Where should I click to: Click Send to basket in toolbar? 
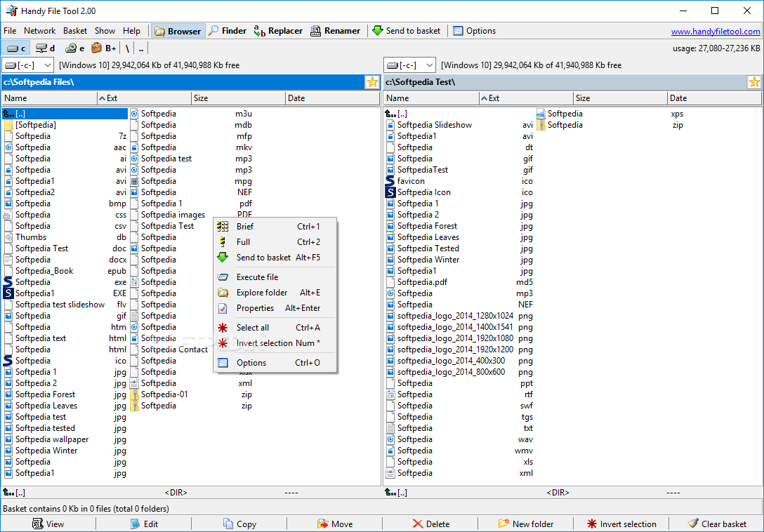point(407,31)
